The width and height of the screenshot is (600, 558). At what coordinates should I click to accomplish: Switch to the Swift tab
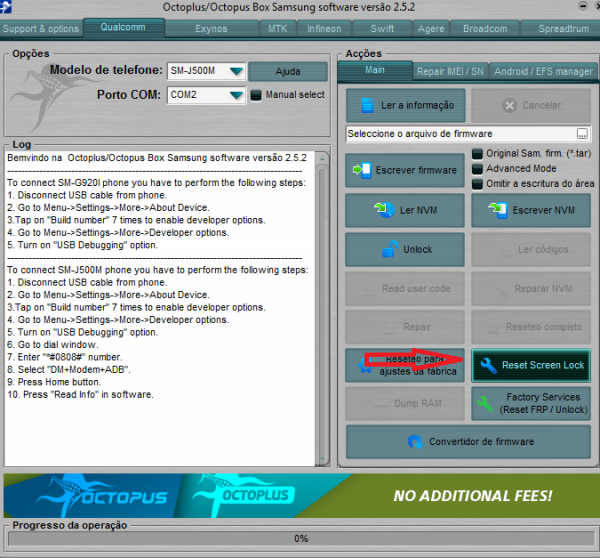pyautogui.click(x=382, y=29)
